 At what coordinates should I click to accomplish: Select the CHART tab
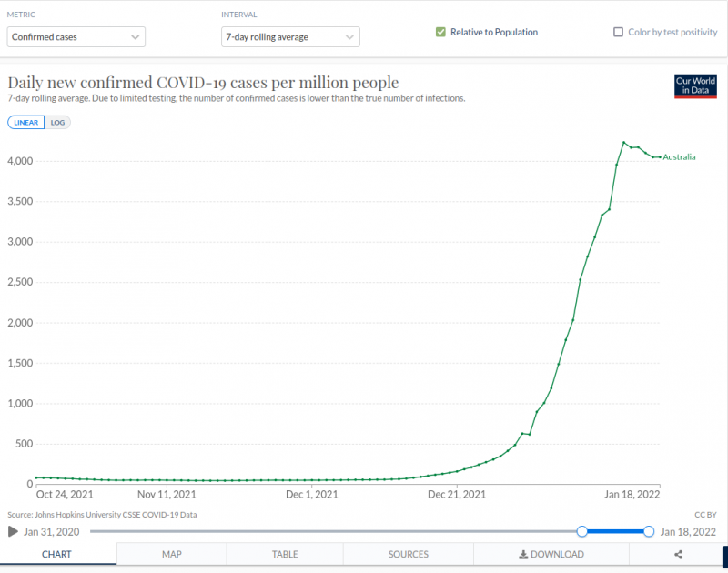(x=57, y=554)
